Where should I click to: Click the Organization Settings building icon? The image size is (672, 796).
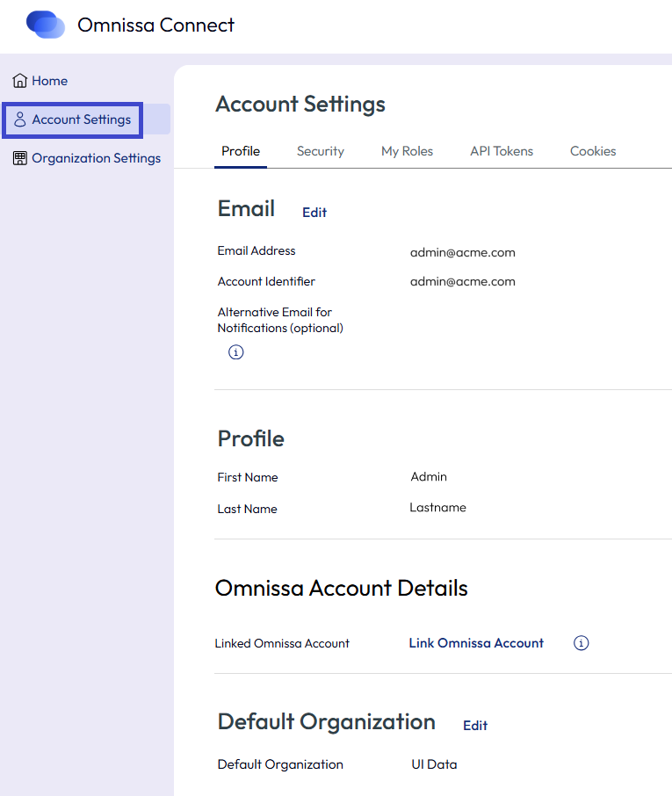[20, 158]
